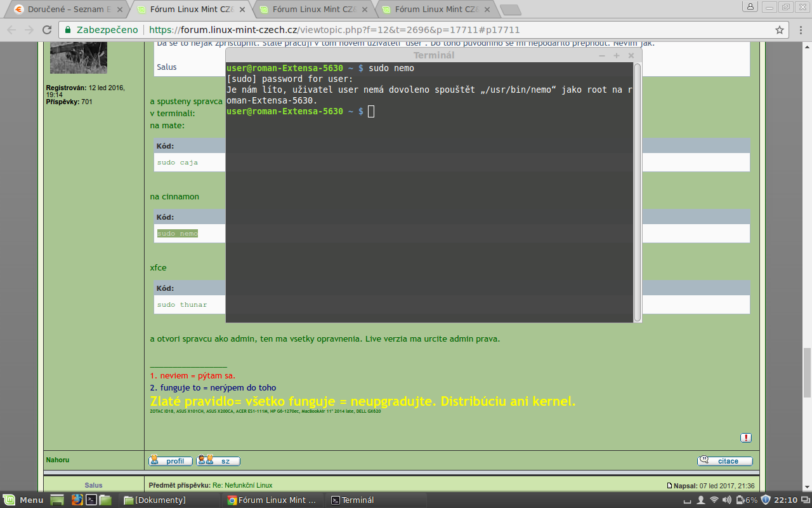Reload the current forum page

(47, 30)
